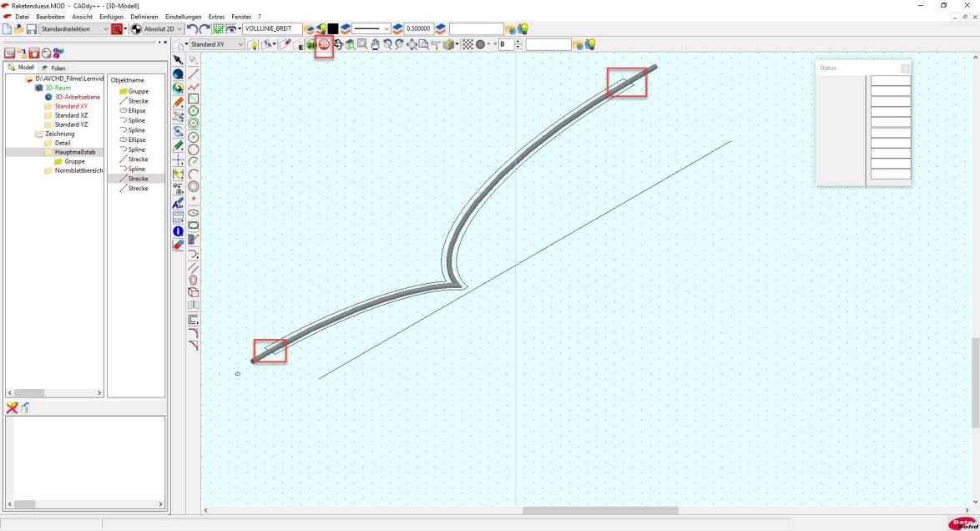
Task: Select the Detail folder in tree
Action: [62, 143]
